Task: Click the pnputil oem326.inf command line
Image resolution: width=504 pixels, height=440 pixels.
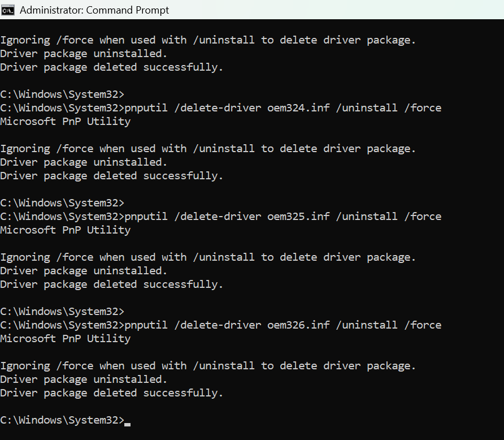Action: pyautogui.click(x=220, y=325)
